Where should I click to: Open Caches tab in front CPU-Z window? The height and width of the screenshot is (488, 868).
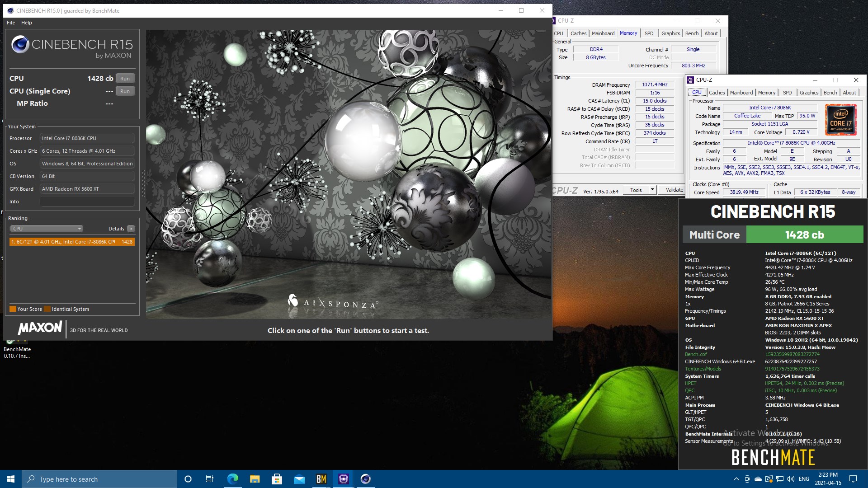coord(717,93)
